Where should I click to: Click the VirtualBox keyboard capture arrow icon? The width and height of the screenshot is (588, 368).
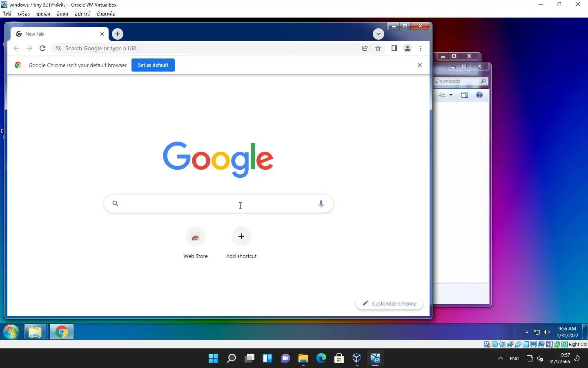tap(564, 344)
